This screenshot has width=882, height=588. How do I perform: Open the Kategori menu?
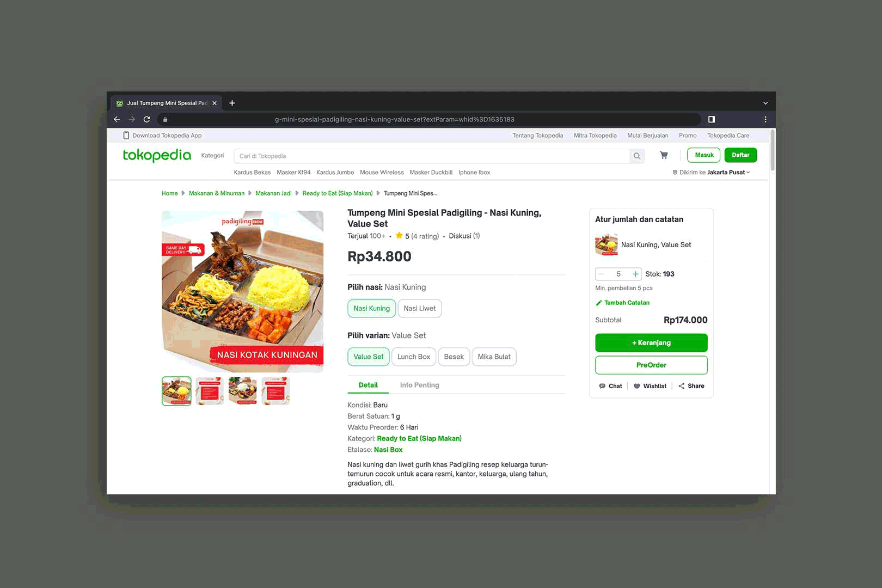212,156
